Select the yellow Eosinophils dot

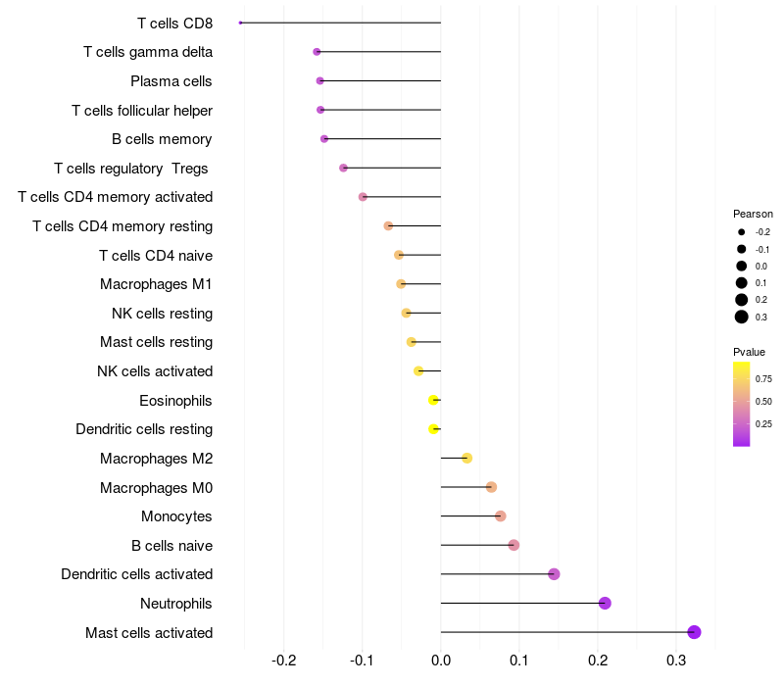coord(433,400)
